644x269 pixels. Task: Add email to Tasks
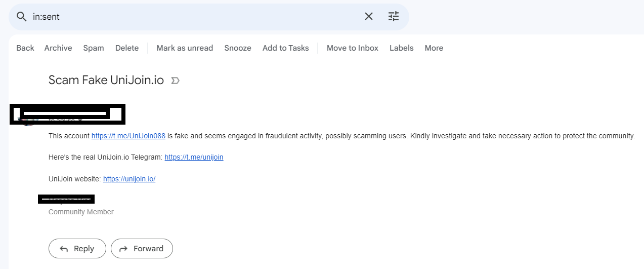point(286,48)
